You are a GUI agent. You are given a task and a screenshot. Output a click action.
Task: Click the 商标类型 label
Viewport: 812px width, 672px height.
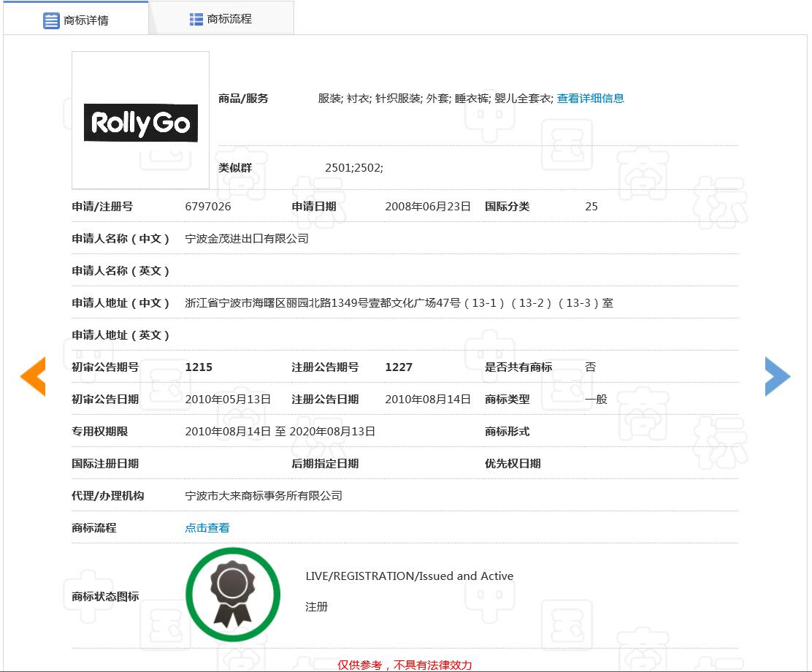point(507,400)
